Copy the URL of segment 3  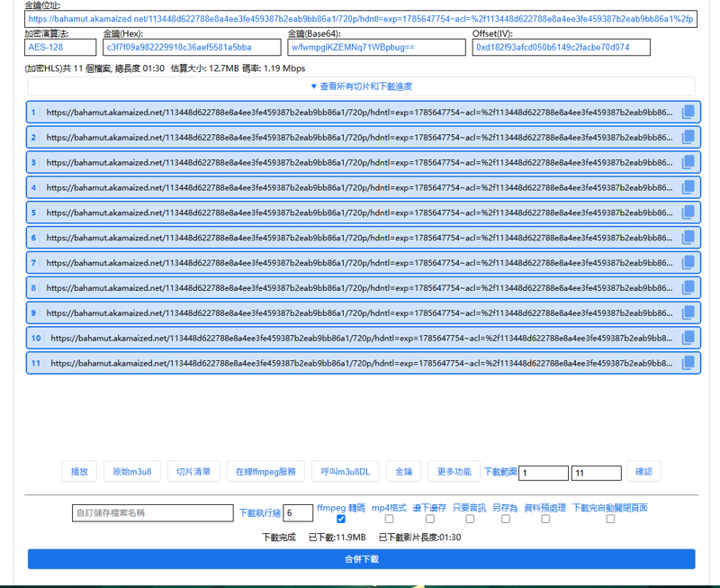(x=688, y=162)
